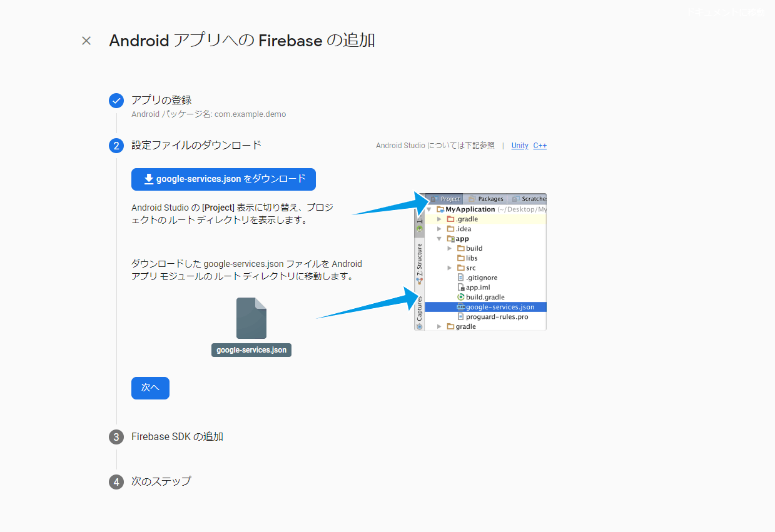Click the 設定ファイルのダウンロード heading
Screen dimensions: 775x532
coord(196,145)
